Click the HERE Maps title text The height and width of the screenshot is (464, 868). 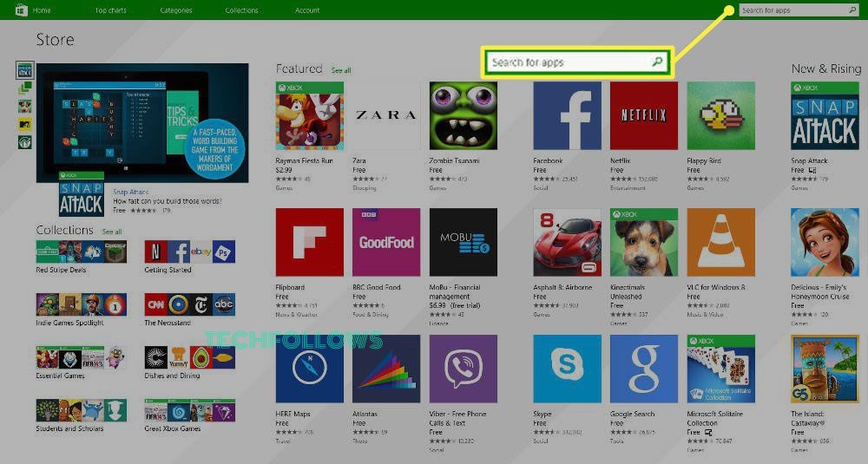click(293, 414)
